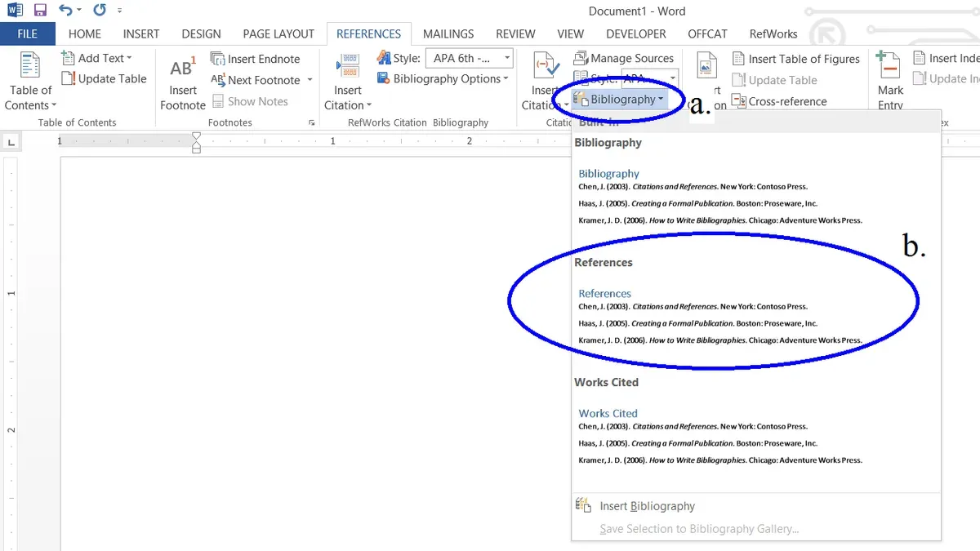Switch to the VIEW tab
This screenshot has width=980, height=551.
click(x=570, y=33)
